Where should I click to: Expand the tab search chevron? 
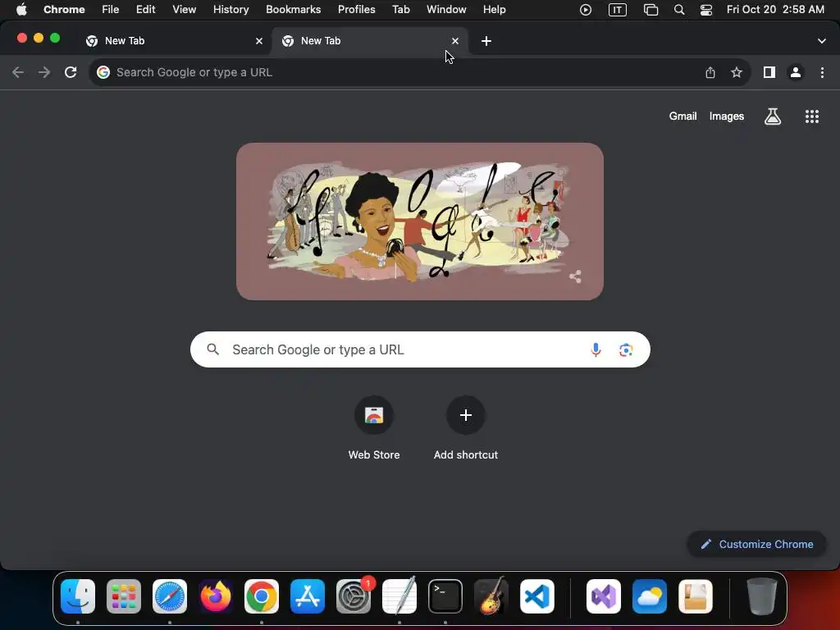822,41
